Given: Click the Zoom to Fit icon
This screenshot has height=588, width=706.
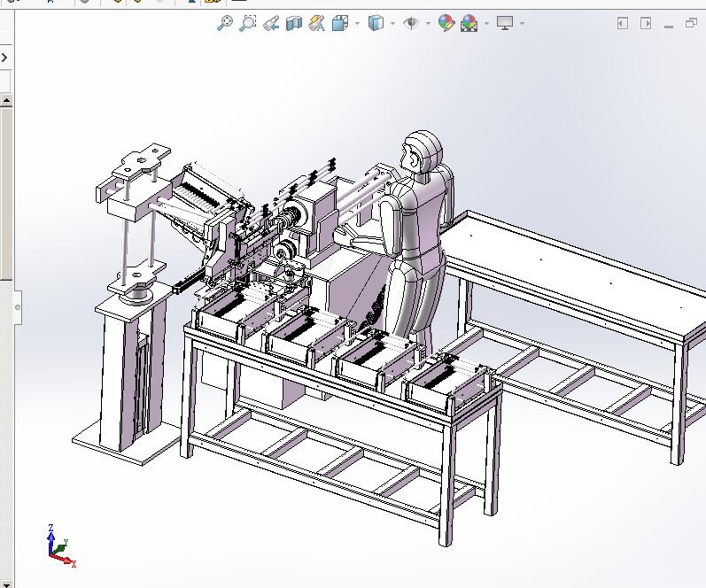Looking at the screenshot, I should click(x=225, y=23).
